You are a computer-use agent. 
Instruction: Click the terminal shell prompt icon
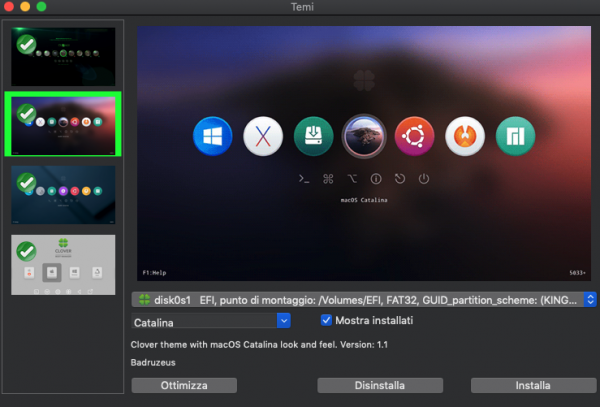304,179
